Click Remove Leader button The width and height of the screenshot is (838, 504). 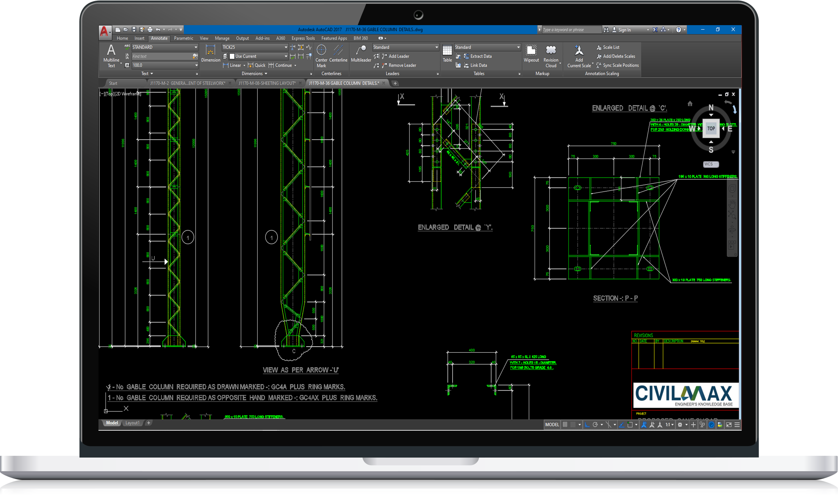tap(399, 65)
